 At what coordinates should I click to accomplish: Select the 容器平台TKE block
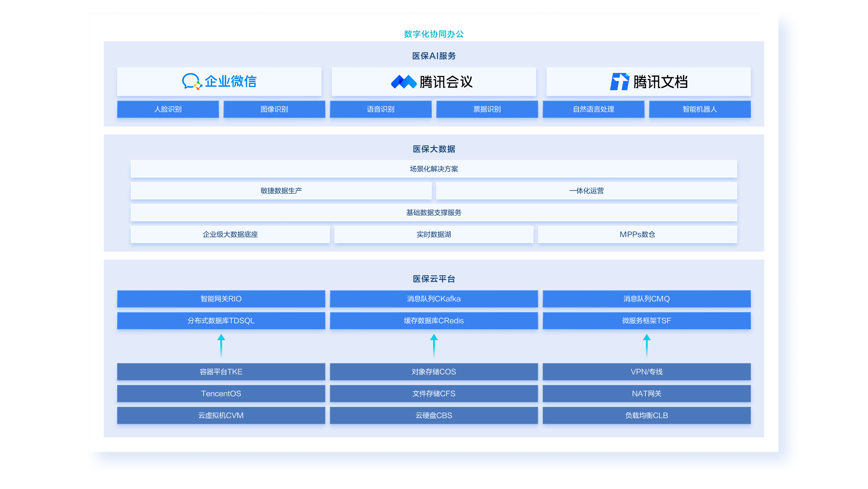pos(221,372)
